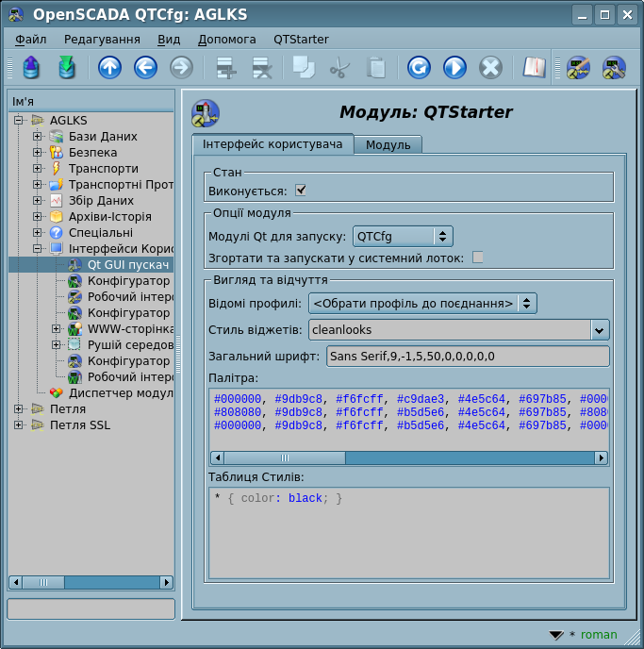Screen dimensions: 644x649
Task: Open Вид menu
Action: tap(169, 40)
